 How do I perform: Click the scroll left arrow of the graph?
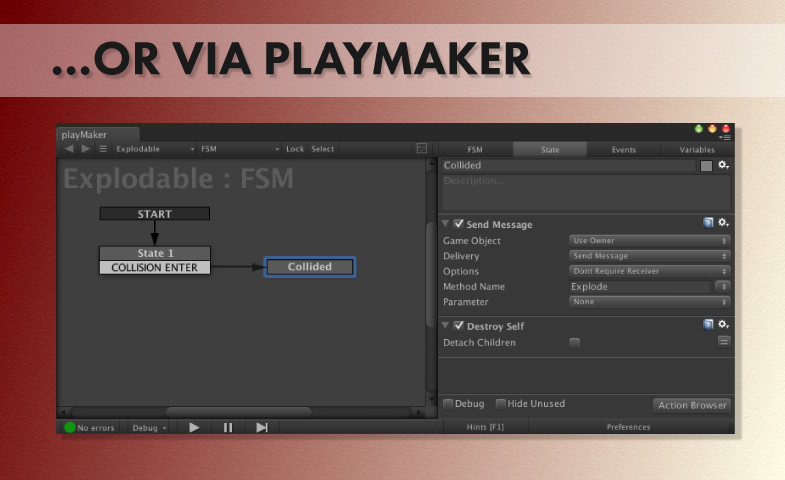point(63,412)
